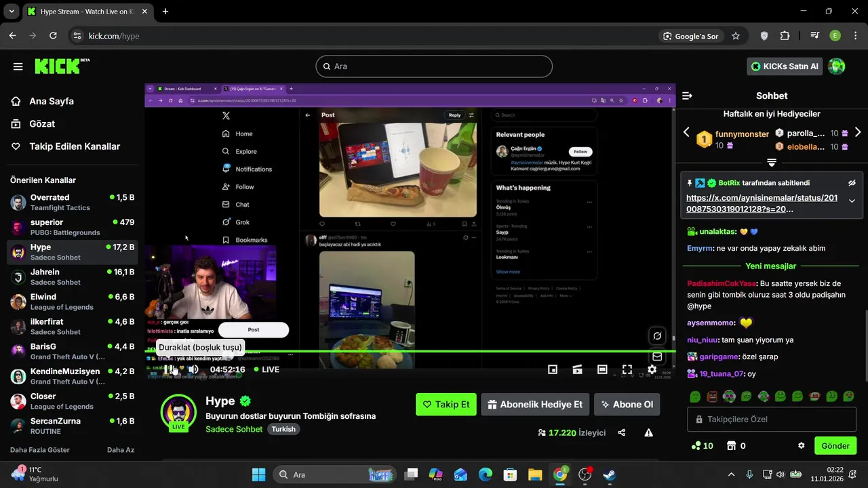Collapse the chat panel with the Sohbet arrow icon
Image resolution: width=868 pixels, height=488 pixels.
[687, 96]
